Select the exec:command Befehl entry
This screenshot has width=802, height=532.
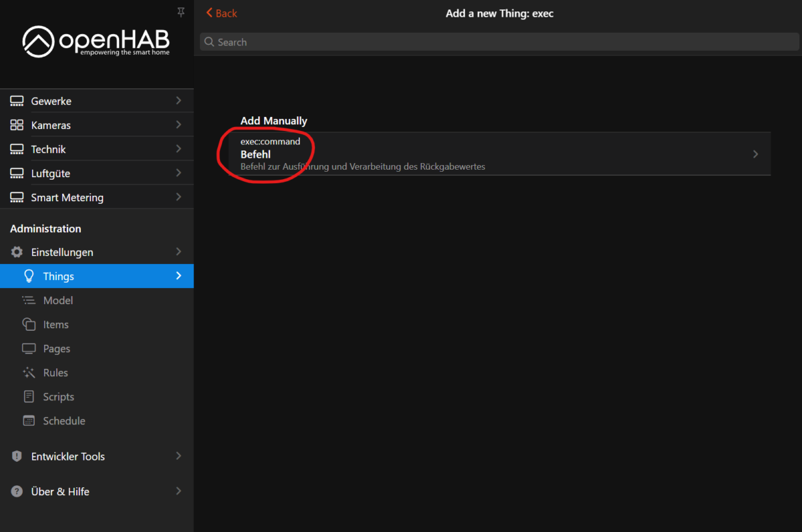(468, 154)
